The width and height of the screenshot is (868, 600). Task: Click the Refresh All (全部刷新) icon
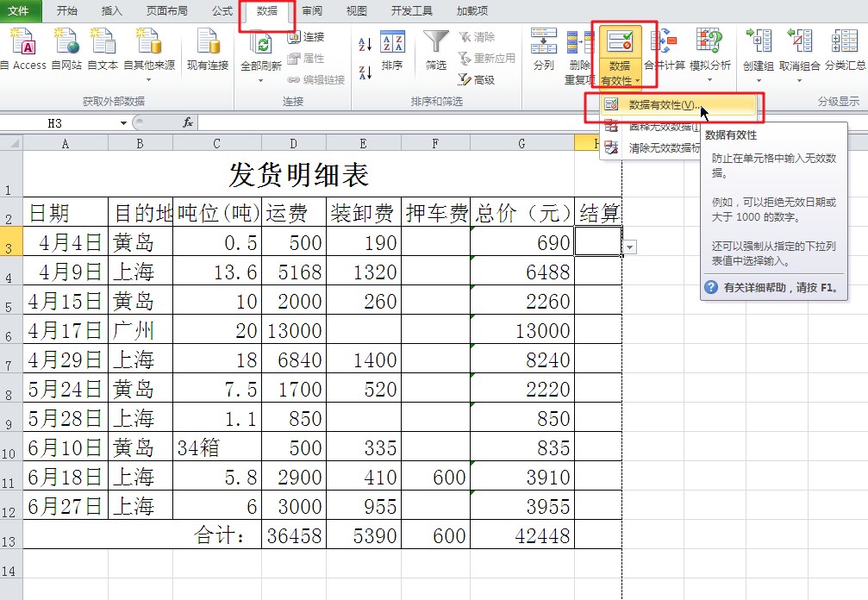(x=260, y=44)
